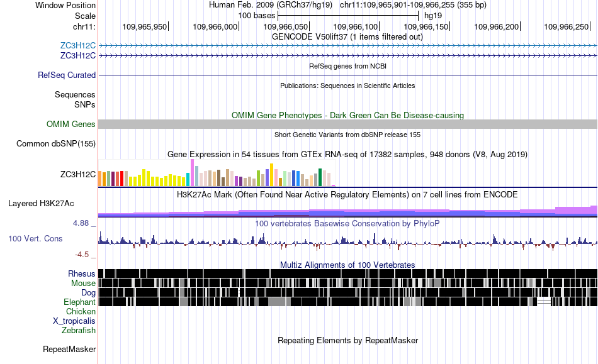Viewport: 598px width, 364px height.
Task: Click the RefSeq Curated intron line
Action: tap(348, 75)
